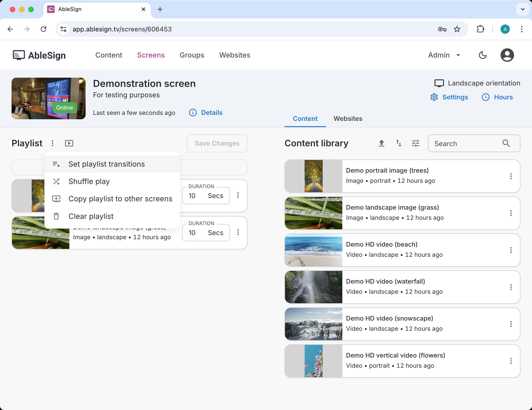Click the upload content icon
This screenshot has width=532, height=410.
click(x=381, y=143)
